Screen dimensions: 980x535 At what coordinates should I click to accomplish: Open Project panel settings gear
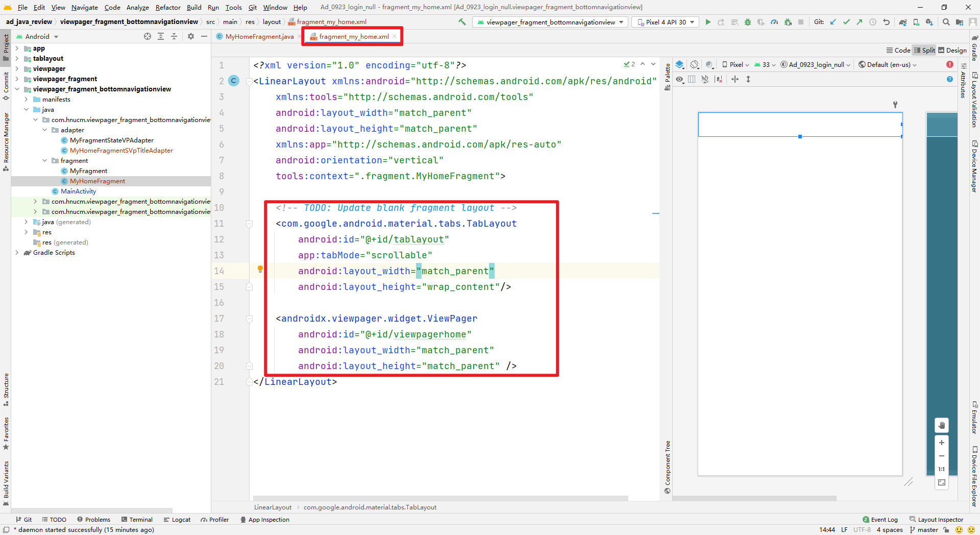pos(191,36)
